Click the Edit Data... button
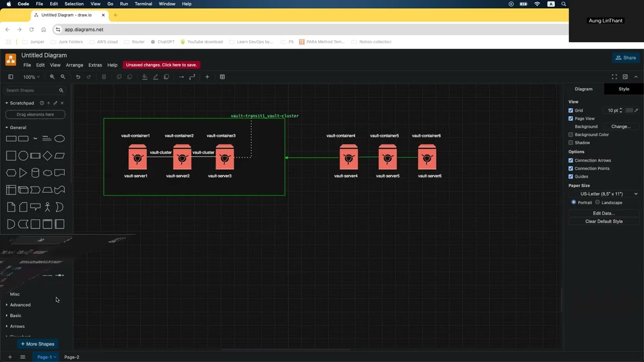The height and width of the screenshot is (362, 644). pyautogui.click(x=604, y=213)
